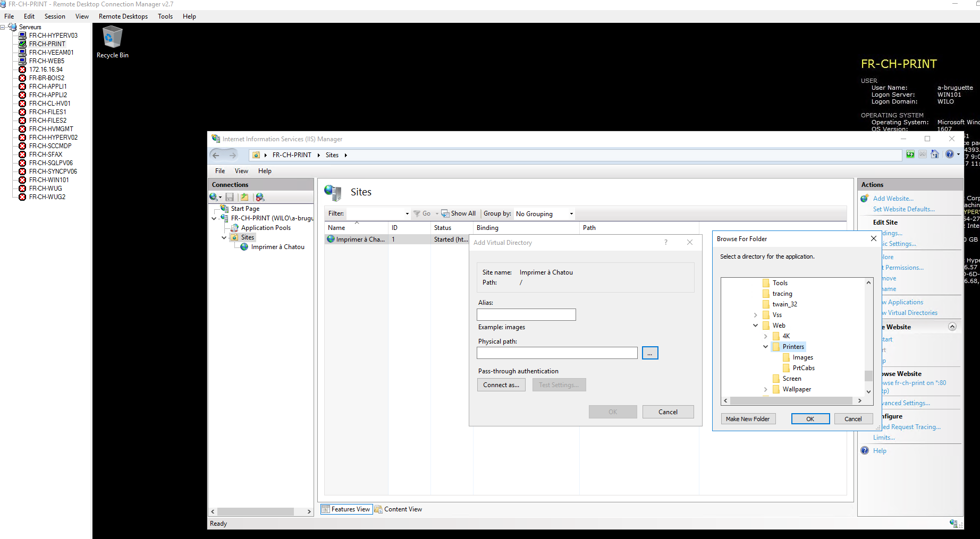Collapse the Sites node in Connections tree

pyautogui.click(x=224, y=237)
